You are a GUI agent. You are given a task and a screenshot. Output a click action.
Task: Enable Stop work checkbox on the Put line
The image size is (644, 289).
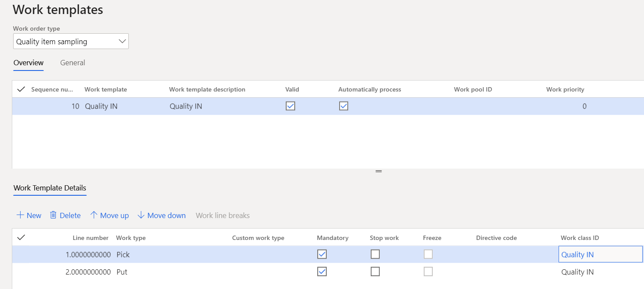coord(375,272)
